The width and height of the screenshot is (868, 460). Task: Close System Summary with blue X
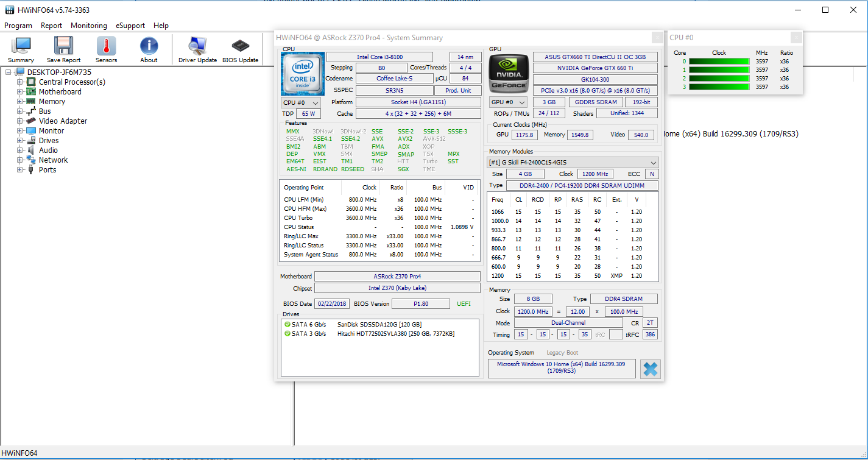(x=651, y=369)
